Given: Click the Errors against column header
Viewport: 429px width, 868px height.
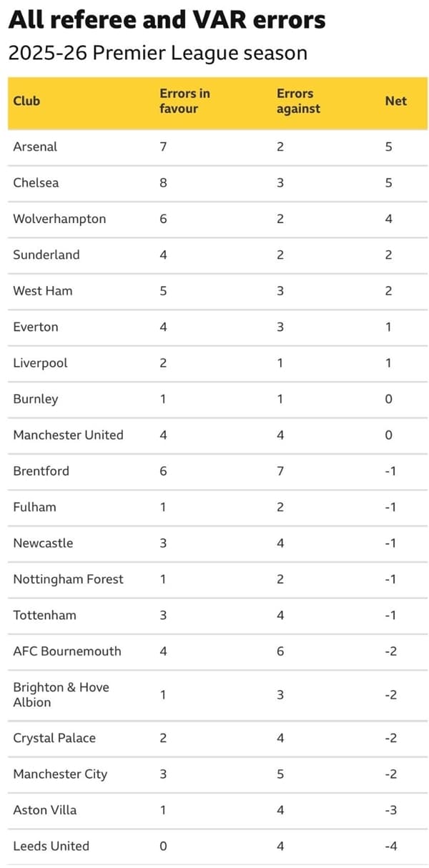Looking at the screenshot, I should (x=298, y=101).
